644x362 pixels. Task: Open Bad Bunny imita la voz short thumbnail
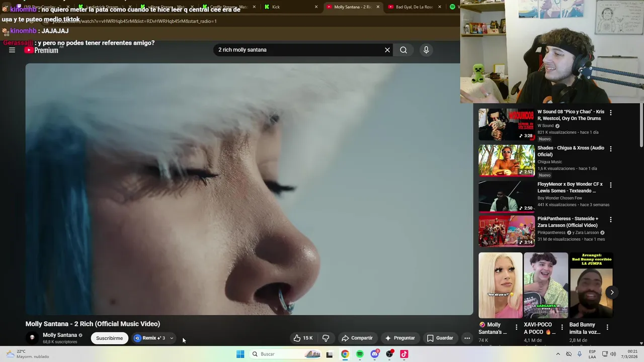click(x=591, y=285)
